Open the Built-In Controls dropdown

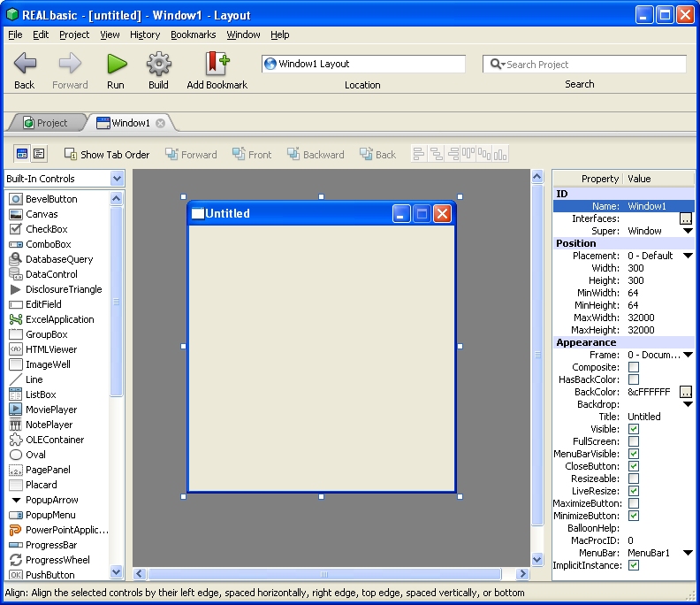117,179
